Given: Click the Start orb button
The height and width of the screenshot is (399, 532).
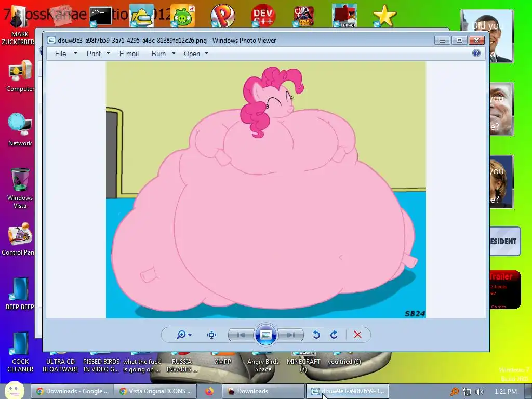Looking at the screenshot, I should (14, 390).
